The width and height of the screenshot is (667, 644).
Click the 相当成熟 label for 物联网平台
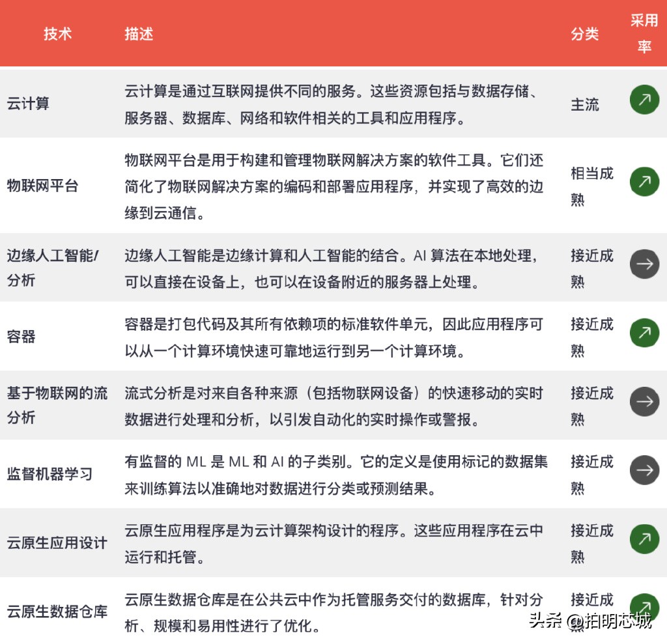(x=590, y=186)
